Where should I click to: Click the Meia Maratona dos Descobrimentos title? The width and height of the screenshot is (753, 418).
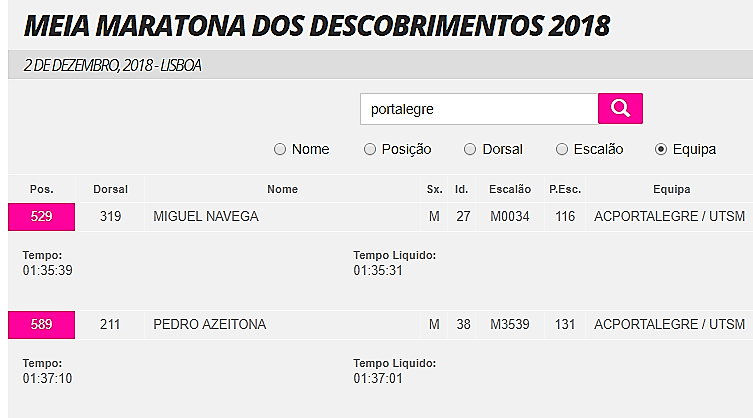tap(316, 25)
